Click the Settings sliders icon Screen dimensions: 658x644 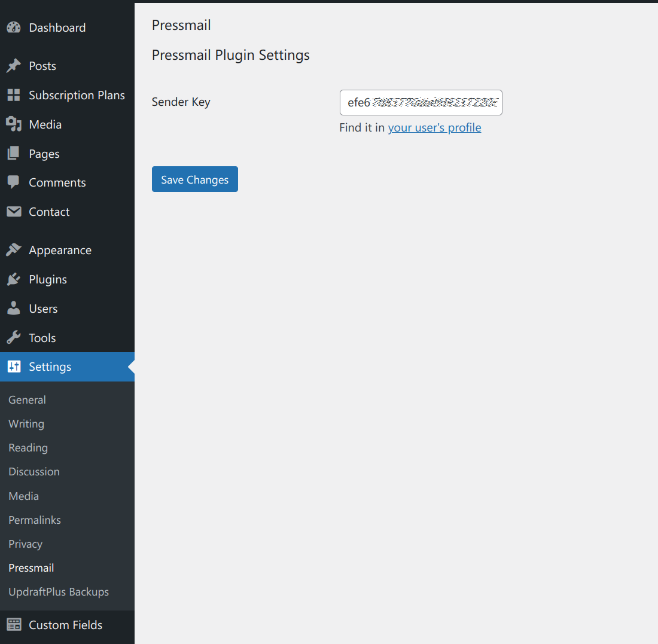pyautogui.click(x=14, y=367)
